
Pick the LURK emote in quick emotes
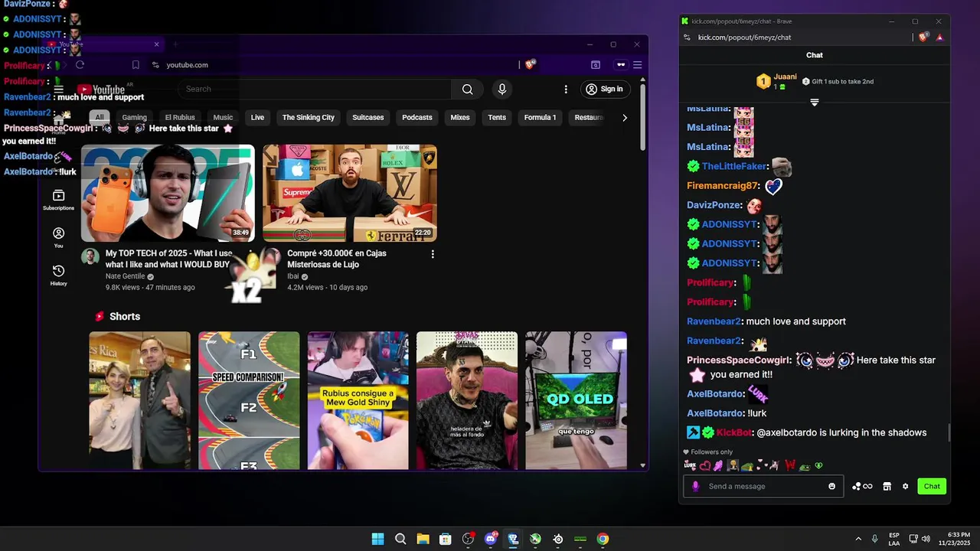(690, 465)
